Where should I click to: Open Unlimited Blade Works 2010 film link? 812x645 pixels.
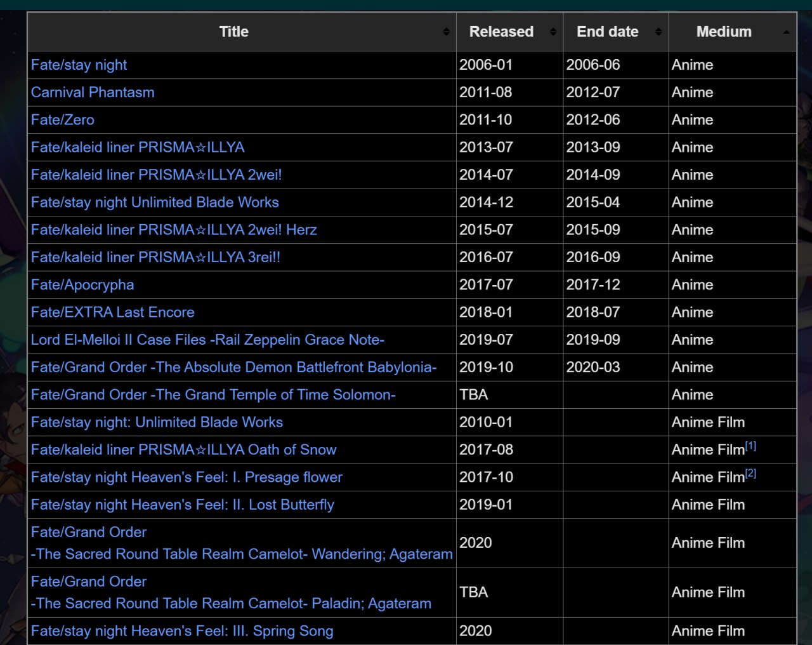(x=157, y=422)
